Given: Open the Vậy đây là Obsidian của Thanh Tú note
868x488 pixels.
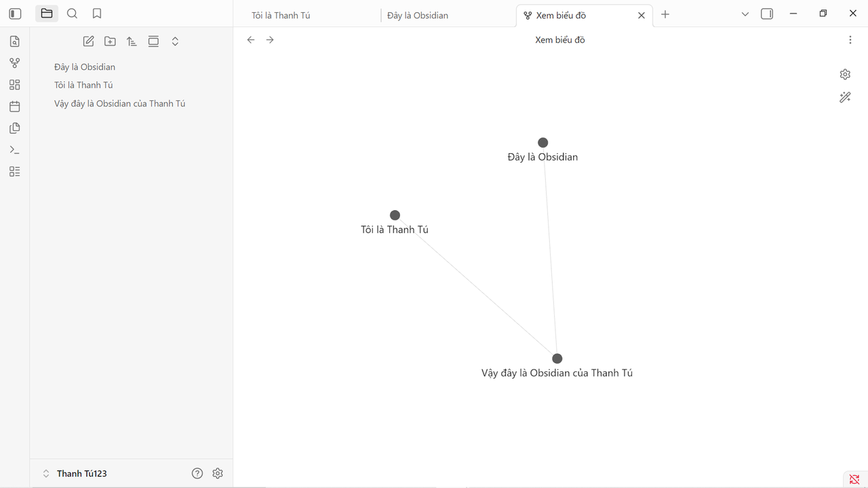Looking at the screenshot, I should [x=119, y=104].
